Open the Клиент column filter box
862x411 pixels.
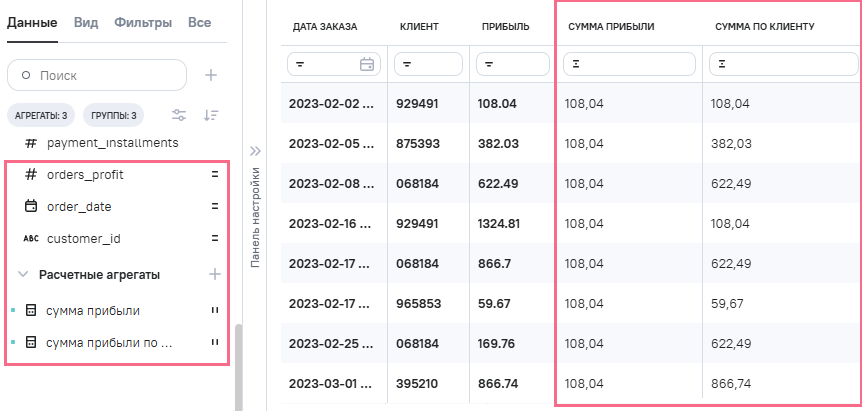(428, 64)
